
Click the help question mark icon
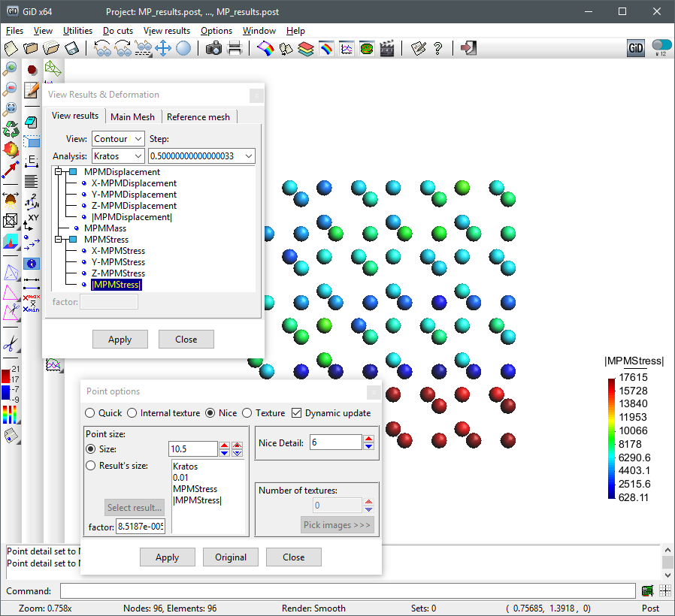point(438,49)
